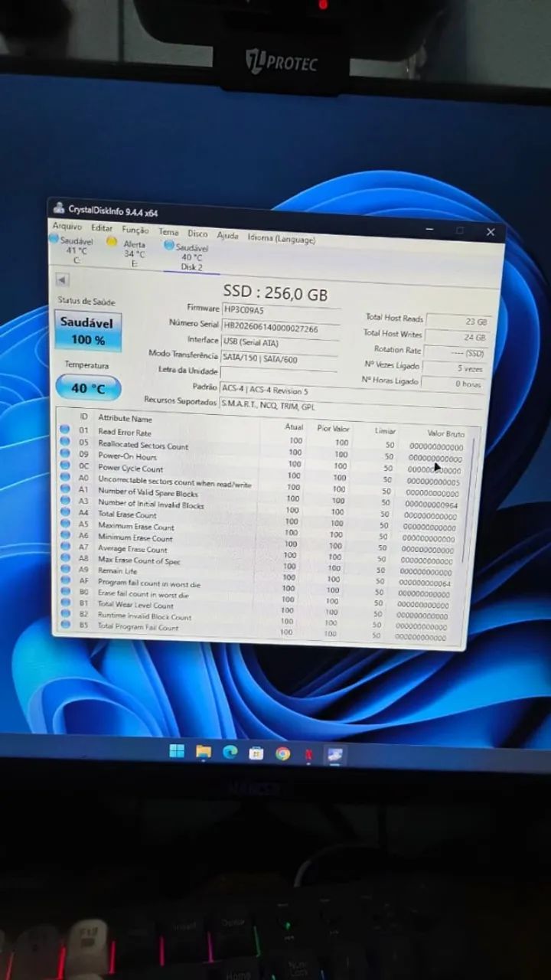Click the status icon for Reallocated Sectors Count
This screenshot has width=551, height=980.
click(65, 442)
